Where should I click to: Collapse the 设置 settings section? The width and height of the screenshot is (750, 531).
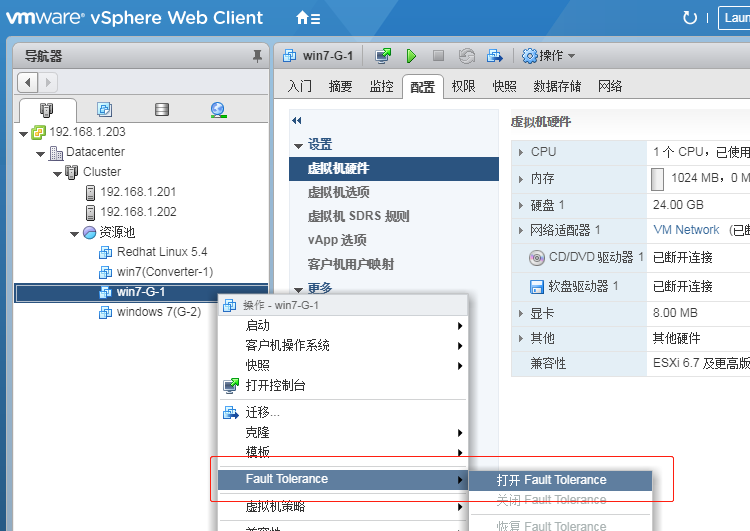click(298, 146)
